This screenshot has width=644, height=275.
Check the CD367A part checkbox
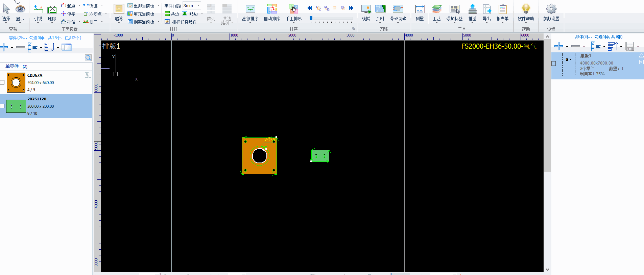pos(2,82)
